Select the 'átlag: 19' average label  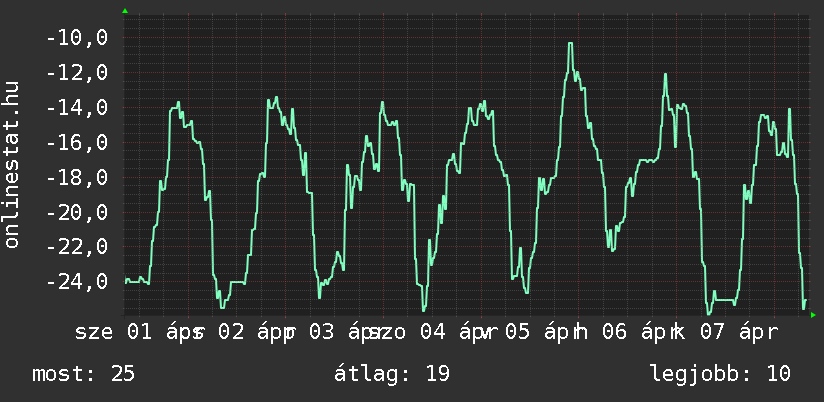393,374
